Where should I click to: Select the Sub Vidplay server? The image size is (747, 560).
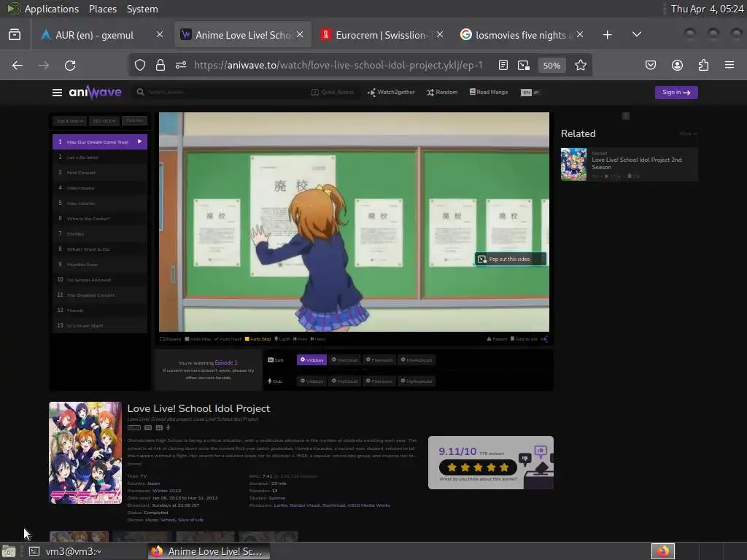(x=311, y=360)
